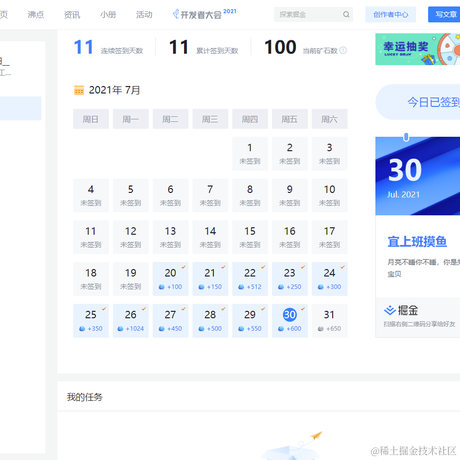
Task: Select calendar day 29 with +550
Action: coord(250,320)
